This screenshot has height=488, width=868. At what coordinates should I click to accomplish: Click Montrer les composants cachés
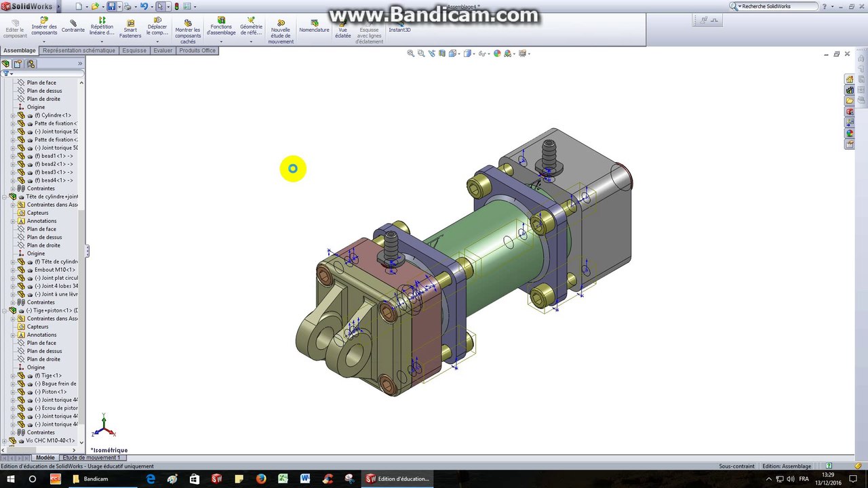[188, 30]
